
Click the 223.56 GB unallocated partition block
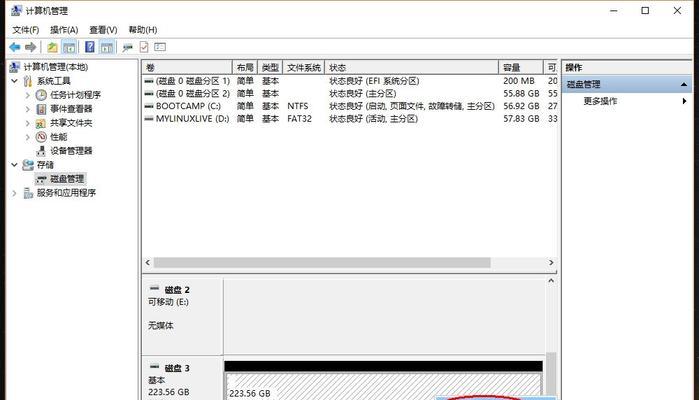coord(383,386)
